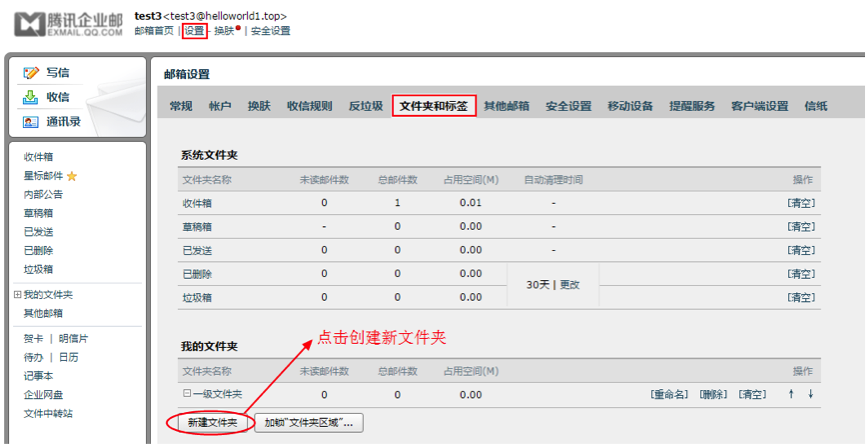
Task: Open the 通讯录 contacts icon
Action: click(x=31, y=122)
